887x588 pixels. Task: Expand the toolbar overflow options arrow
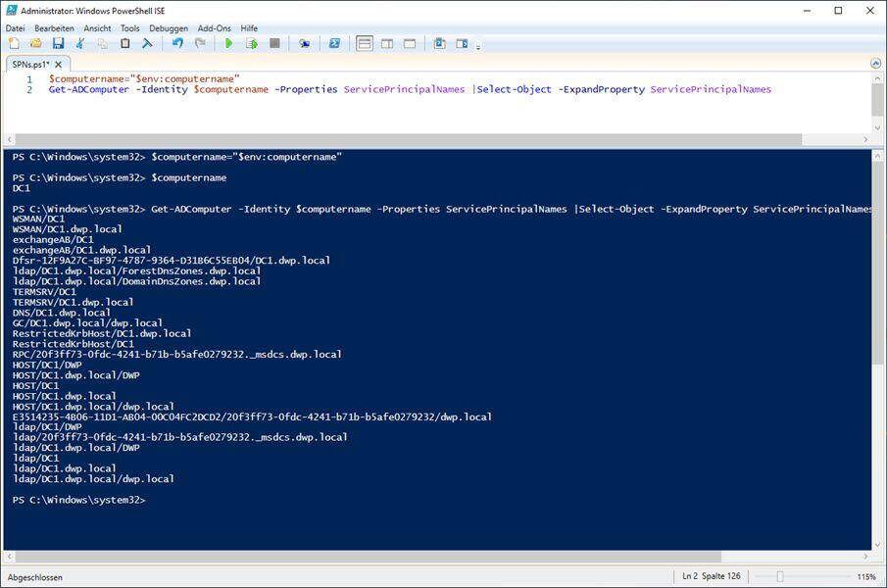[478, 46]
